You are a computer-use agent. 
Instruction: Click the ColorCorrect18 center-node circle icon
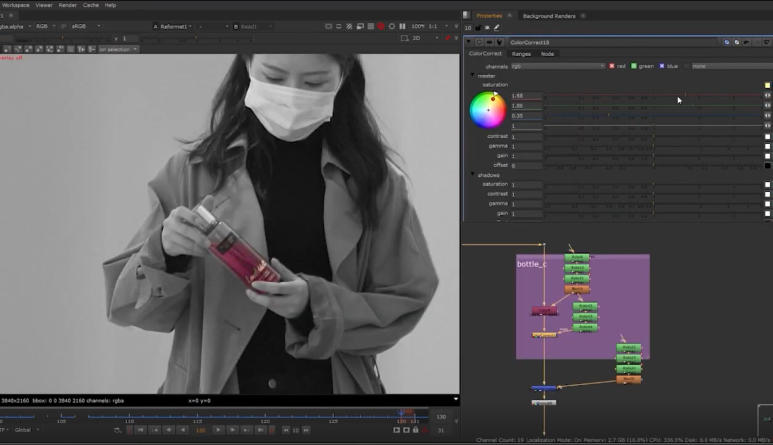tap(479, 42)
